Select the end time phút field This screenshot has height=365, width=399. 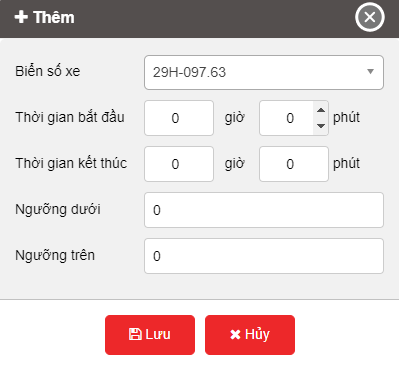click(294, 164)
